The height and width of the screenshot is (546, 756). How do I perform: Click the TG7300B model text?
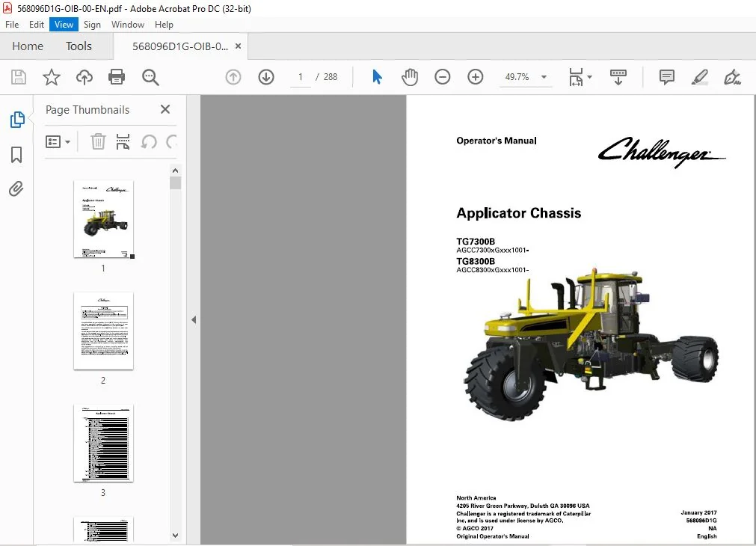pos(476,242)
